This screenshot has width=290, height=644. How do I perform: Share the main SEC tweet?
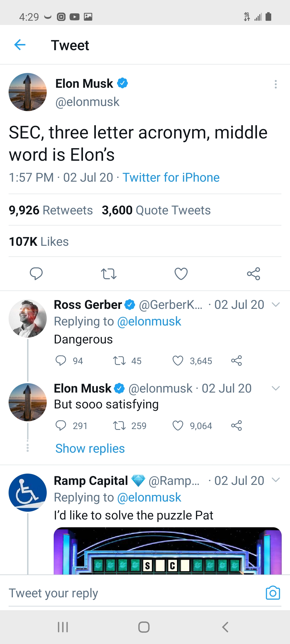coord(253,274)
